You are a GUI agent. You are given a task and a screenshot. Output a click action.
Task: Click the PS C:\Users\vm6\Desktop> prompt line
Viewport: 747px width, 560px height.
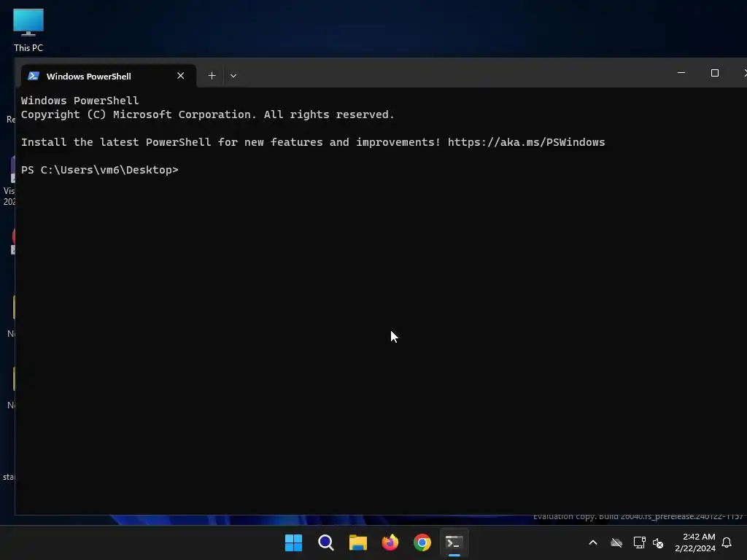tap(99, 170)
